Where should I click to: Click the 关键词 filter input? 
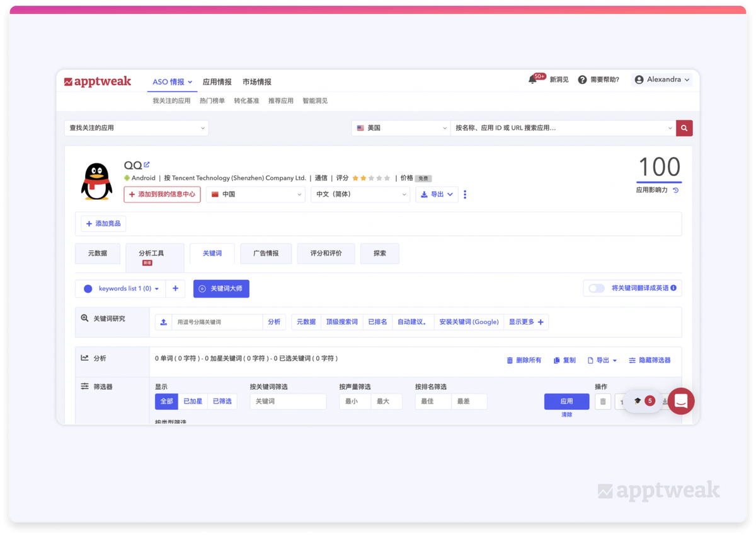tap(288, 401)
